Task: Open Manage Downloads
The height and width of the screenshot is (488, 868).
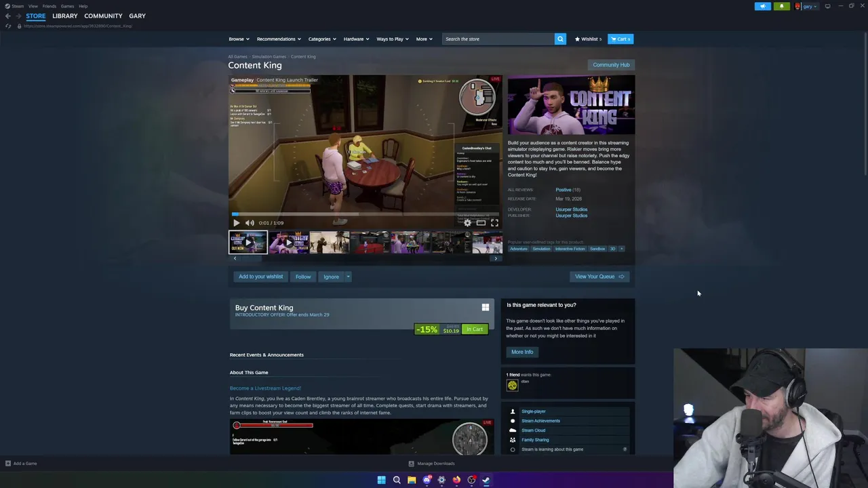Action: 431,464
